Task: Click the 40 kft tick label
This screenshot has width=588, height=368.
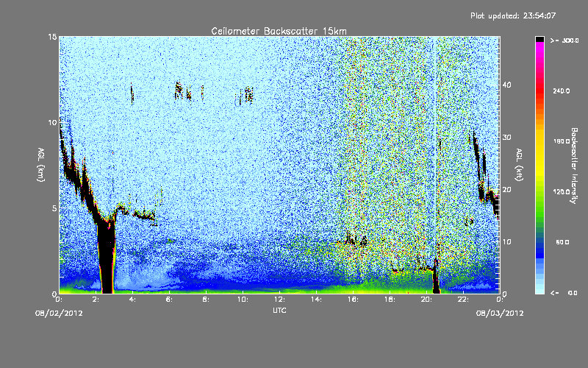Action: click(506, 85)
